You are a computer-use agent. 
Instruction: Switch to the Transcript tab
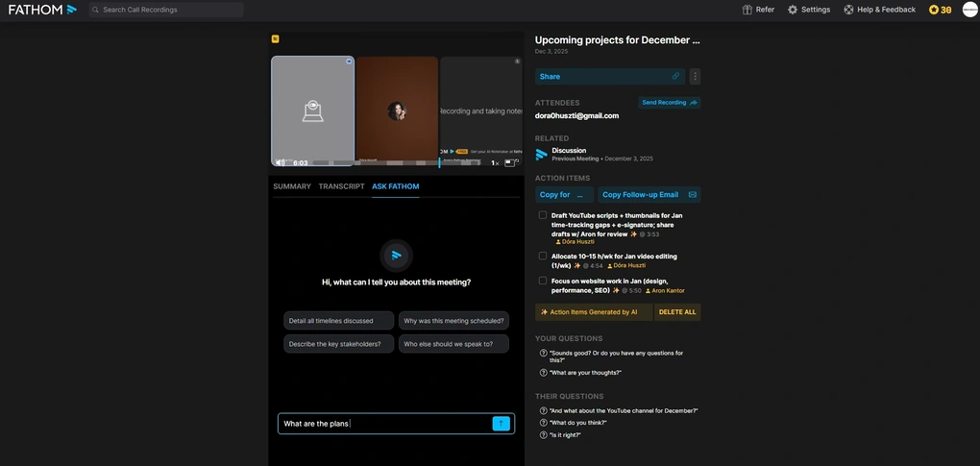[341, 186]
